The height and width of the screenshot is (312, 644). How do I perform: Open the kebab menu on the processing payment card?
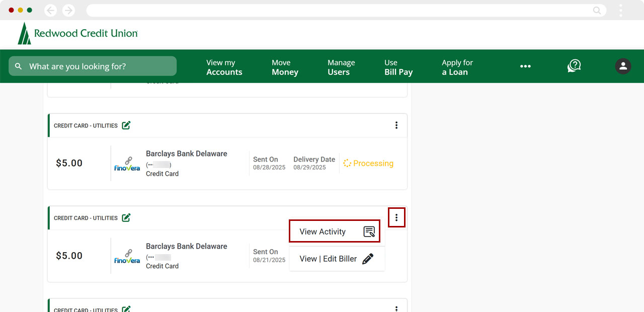396,125
